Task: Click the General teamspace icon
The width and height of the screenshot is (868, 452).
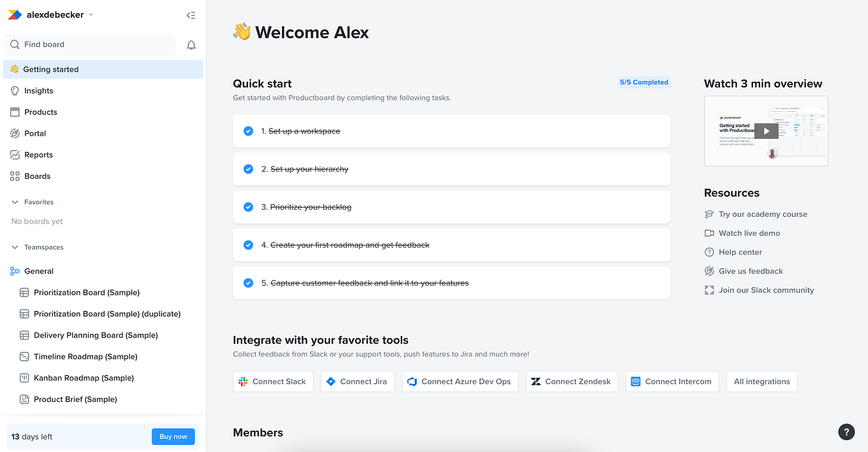Action: [x=15, y=271]
